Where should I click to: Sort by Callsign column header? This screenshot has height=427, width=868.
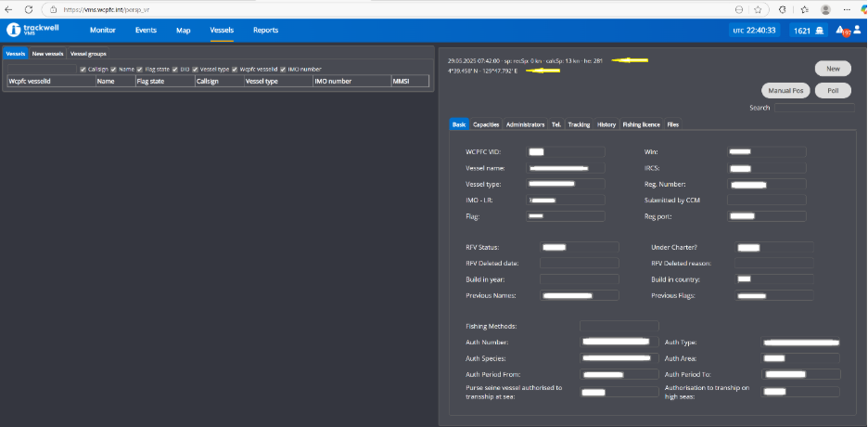coord(219,81)
